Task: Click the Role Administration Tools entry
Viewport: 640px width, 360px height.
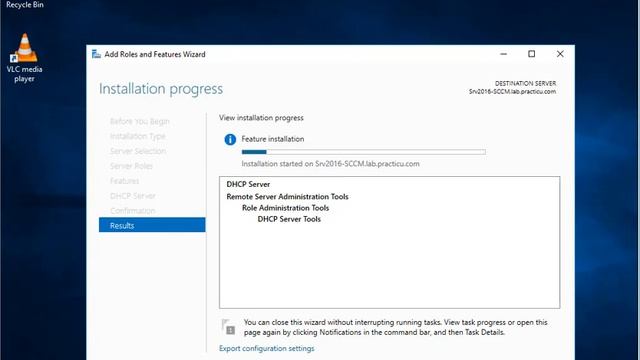Action: [x=285, y=208]
